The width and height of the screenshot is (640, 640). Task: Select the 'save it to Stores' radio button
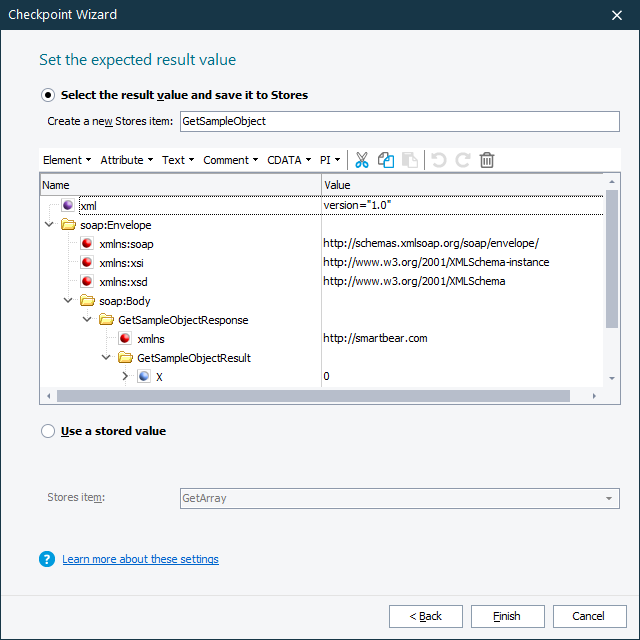pyautogui.click(x=48, y=95)
